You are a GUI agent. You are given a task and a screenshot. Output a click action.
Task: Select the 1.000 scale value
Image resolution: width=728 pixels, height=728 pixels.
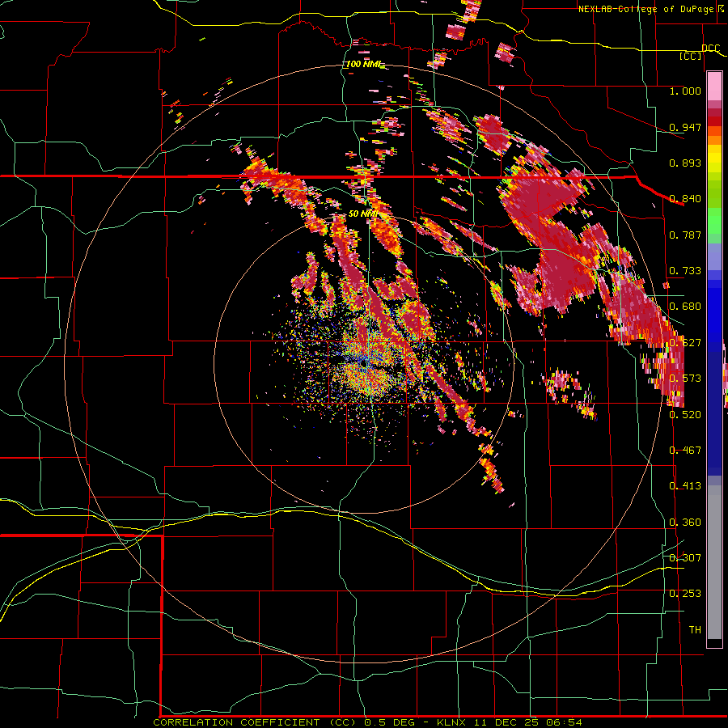coord(685,91)
